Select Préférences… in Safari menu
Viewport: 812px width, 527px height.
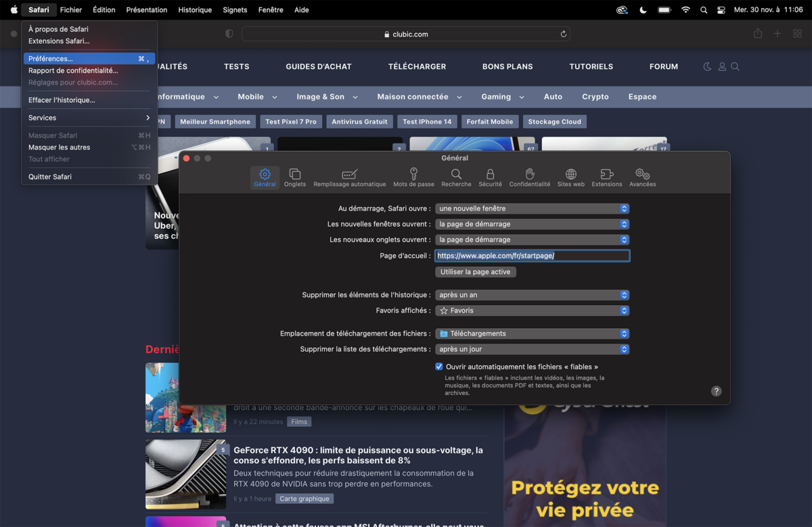pos(89,59)
